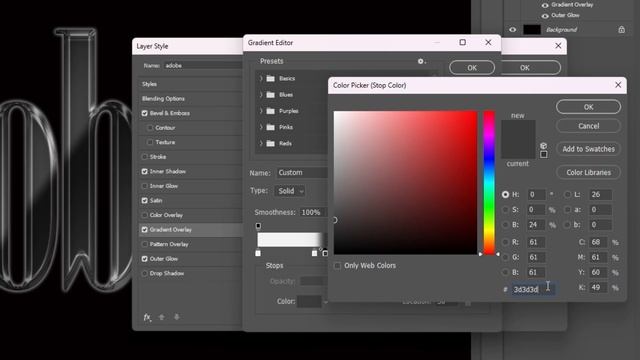Screen dimensions: 640x360
Task: Click the Pinks preset folder icon
Action: pos(271,127)
